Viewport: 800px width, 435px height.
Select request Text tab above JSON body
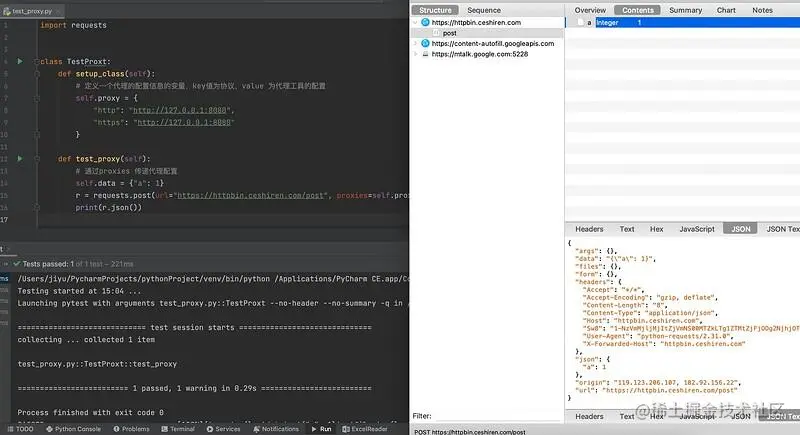point(627,229)
